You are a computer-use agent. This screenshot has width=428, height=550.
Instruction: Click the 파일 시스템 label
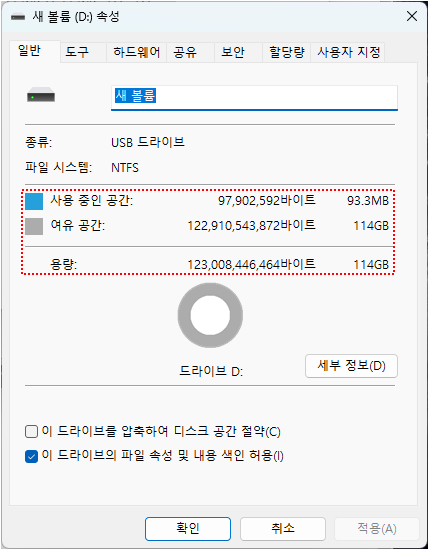pyautogui.click(x=59, y=167)
